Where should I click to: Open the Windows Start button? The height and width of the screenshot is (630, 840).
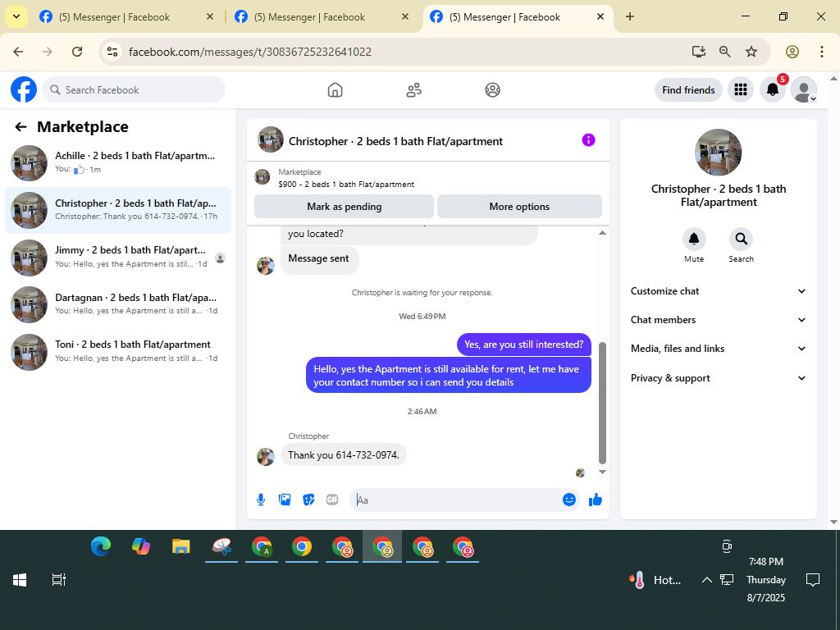[x=20, y=580]
